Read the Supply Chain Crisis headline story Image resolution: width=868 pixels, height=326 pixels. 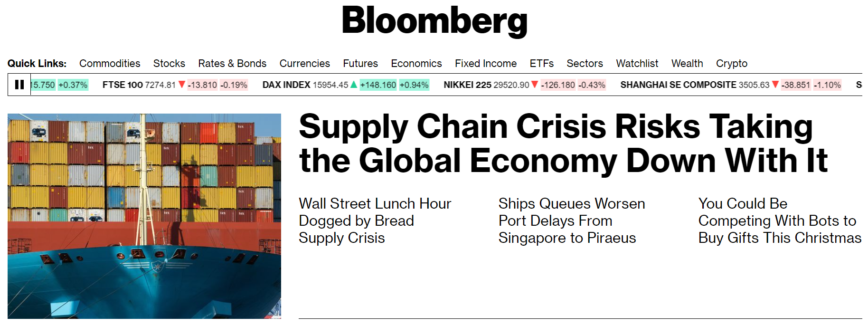563,144
